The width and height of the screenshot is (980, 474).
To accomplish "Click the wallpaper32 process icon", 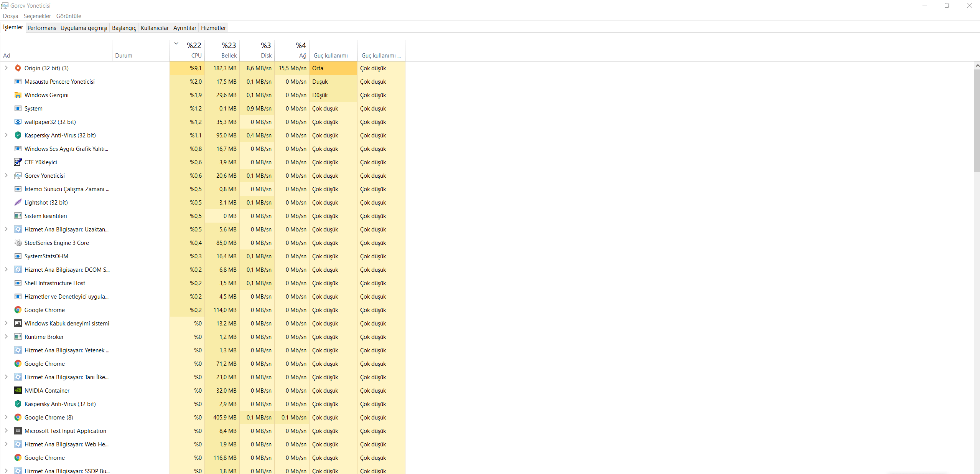I will [18, 122].
